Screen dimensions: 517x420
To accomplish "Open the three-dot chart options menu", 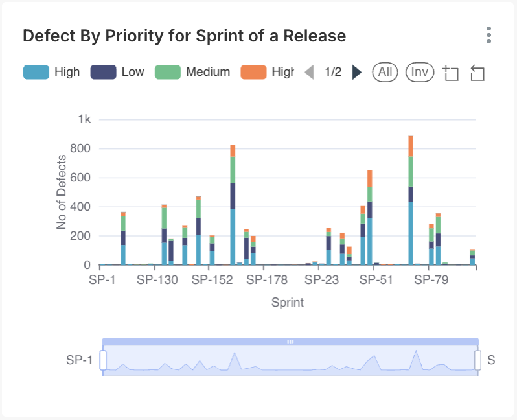I will click(488, 35).
